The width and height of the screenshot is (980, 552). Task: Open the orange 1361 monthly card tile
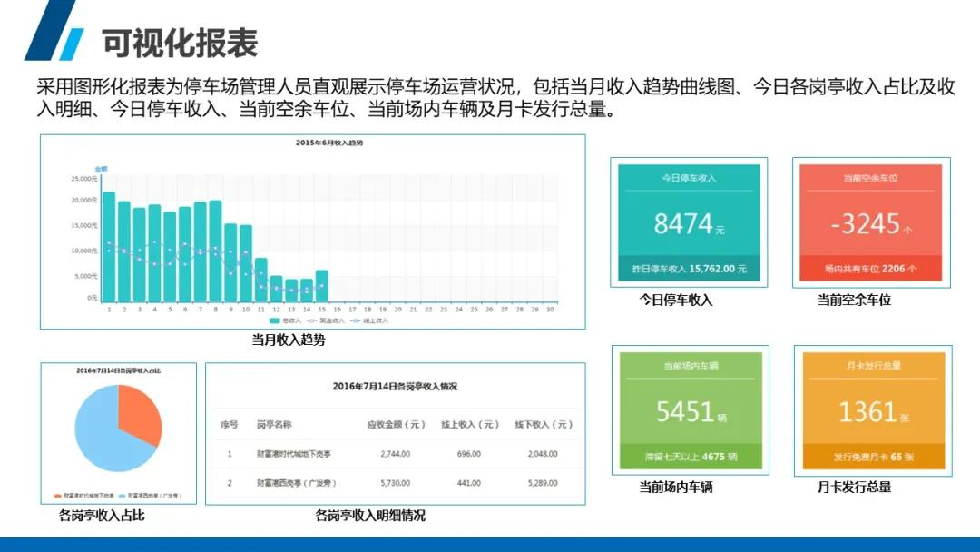click(x=873, y=410)
